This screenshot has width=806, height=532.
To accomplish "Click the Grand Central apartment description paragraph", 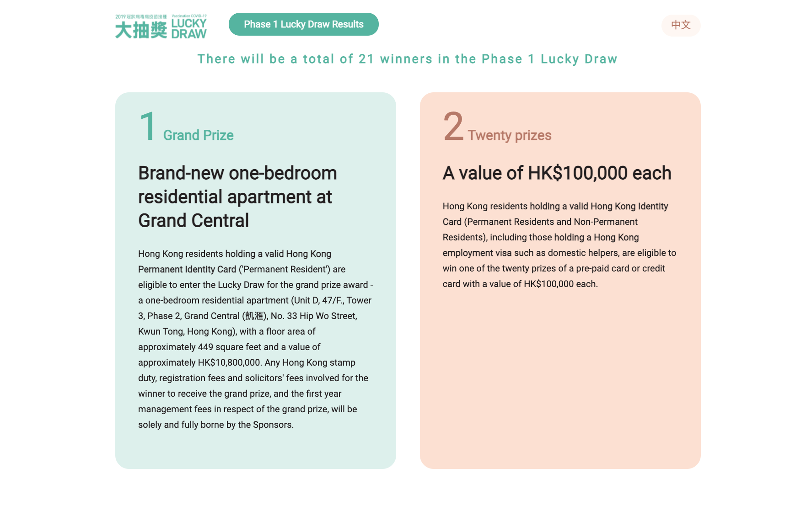I will 256,339.
